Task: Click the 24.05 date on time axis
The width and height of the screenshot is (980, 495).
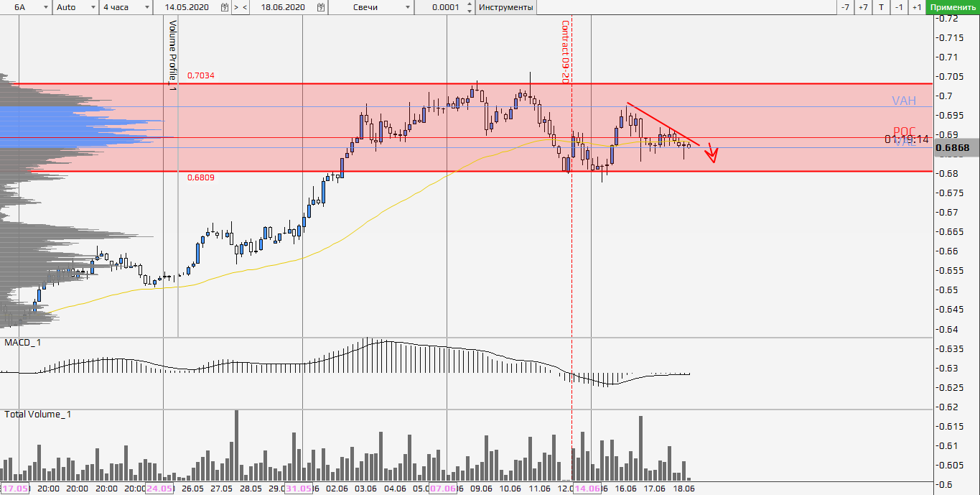Action: [x=159, y=489]
